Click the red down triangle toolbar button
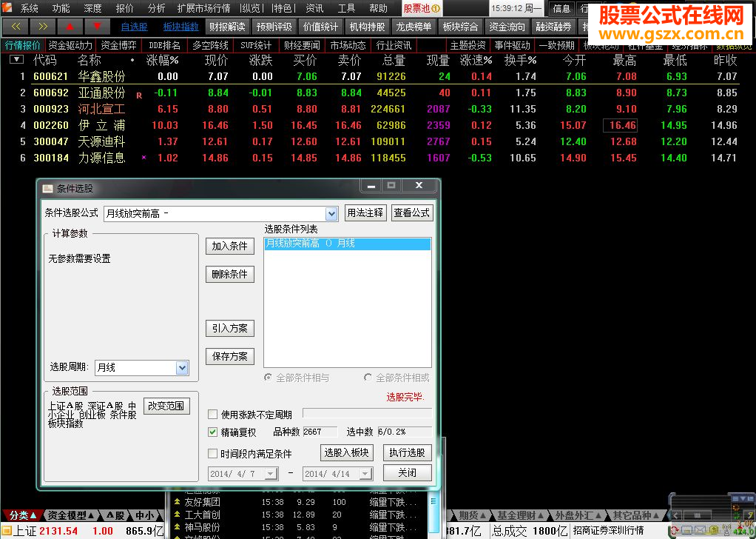This screenshot has height=539, width=756. pyautogui.click(x=97, y=27)
